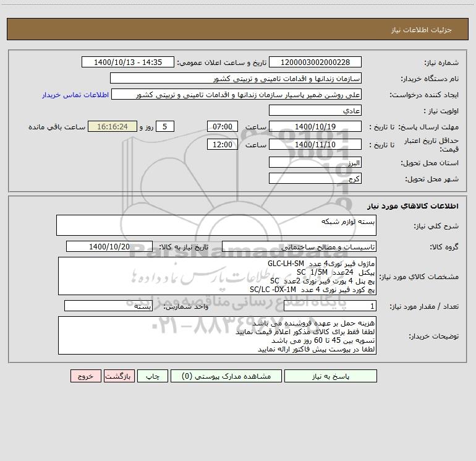
Task: Click delivery city field کرج
Action: [315, 178]
